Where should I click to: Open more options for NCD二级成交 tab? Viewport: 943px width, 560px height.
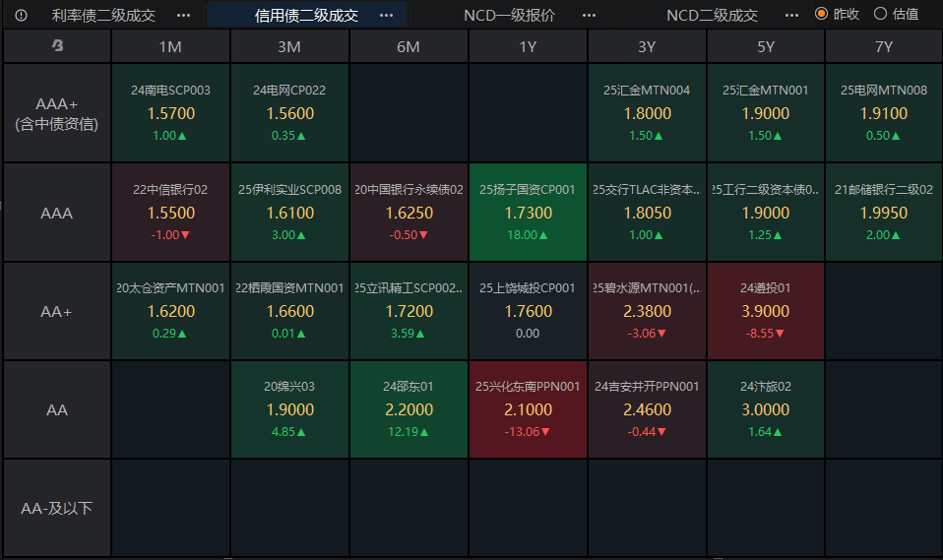pos(791,15)
